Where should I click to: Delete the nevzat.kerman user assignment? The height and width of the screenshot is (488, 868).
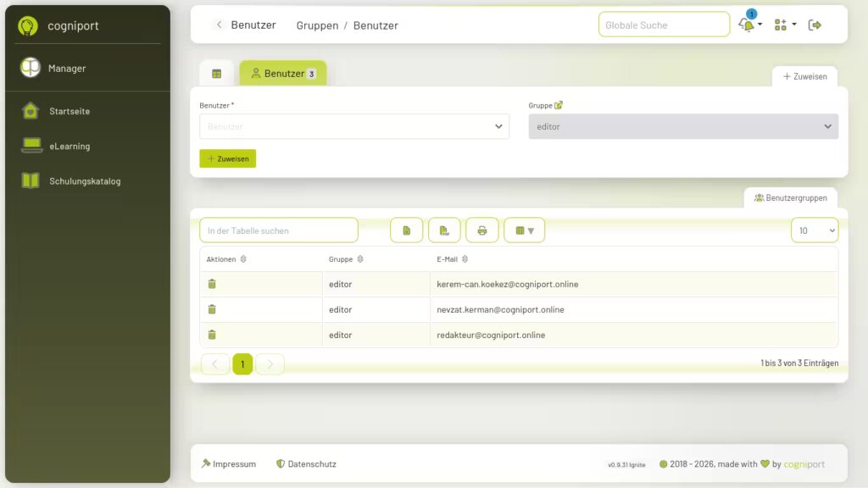pos(212,309)
